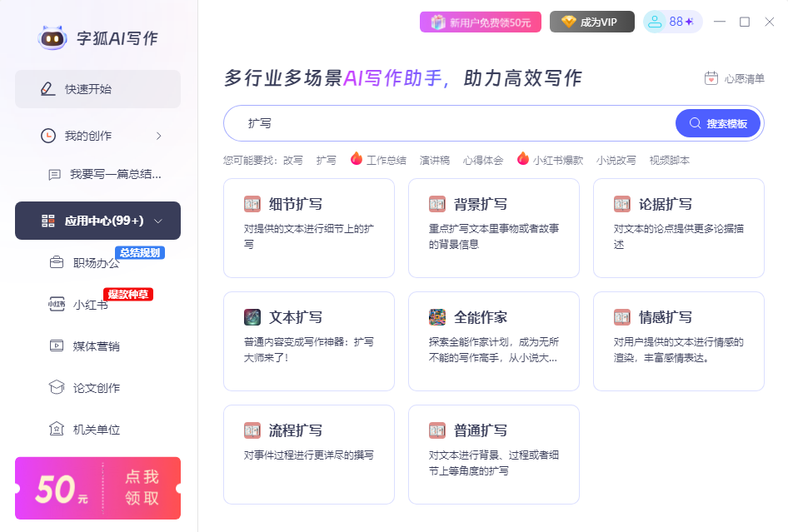
Task: Click the 全能作家 card title
Action: (x=481, y=317)
